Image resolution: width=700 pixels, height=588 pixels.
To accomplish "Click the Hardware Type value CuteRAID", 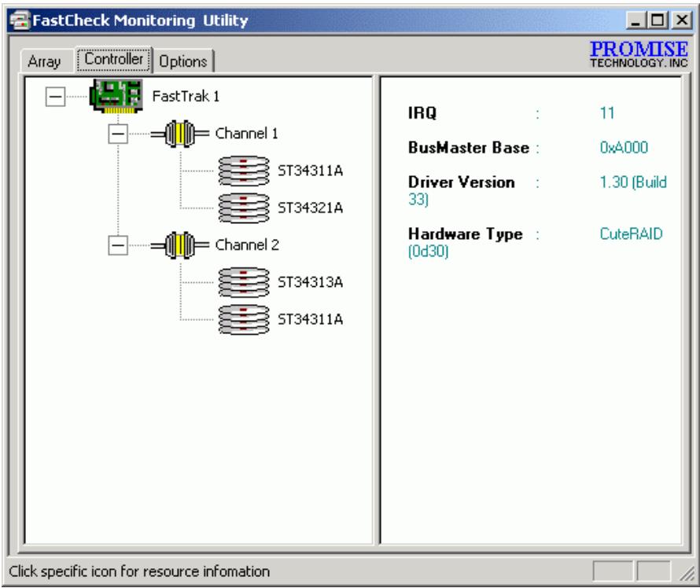I will [631, 234].
